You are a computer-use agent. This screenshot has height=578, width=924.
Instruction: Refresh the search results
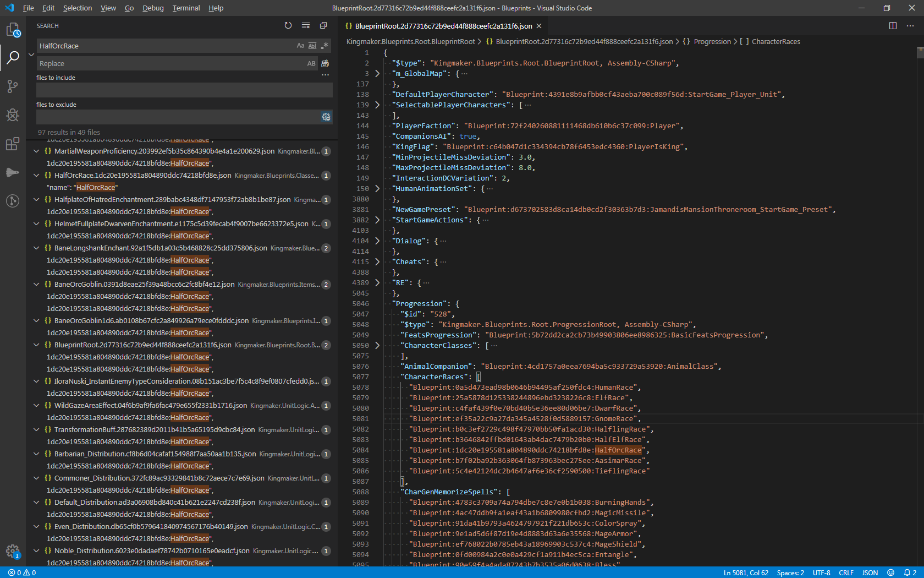pyautogui.click(x=288, y=26)
